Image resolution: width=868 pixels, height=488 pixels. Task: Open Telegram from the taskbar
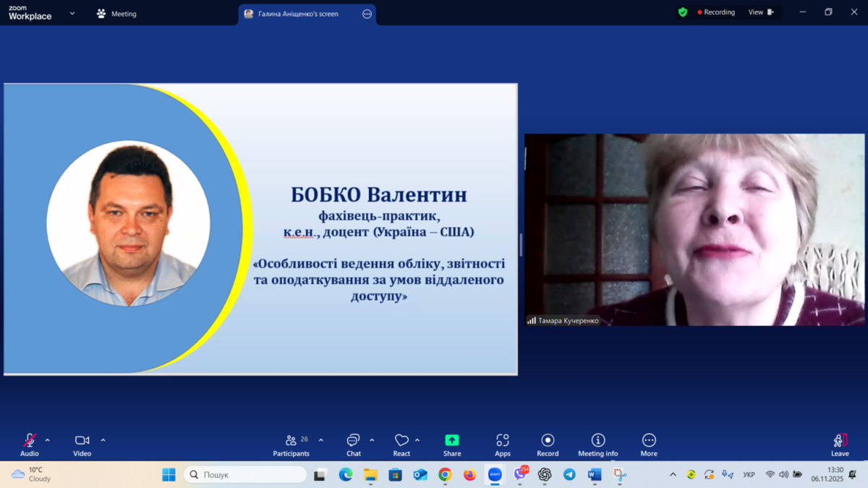(x=569, y=475)
